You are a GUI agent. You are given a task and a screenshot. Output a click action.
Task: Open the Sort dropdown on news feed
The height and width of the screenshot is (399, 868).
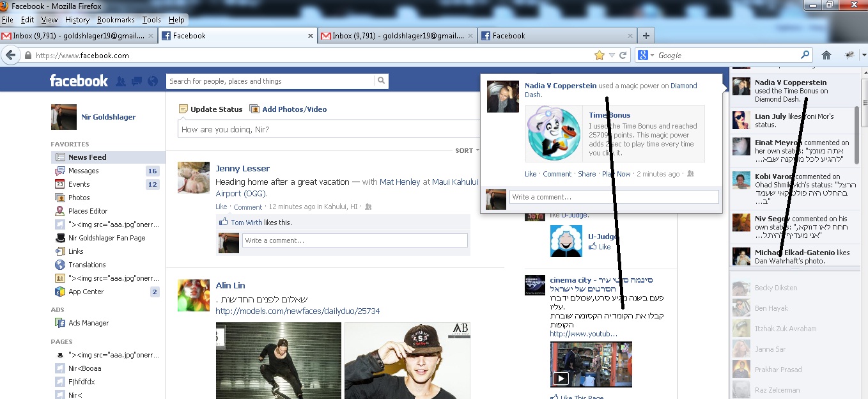(467, 151)
